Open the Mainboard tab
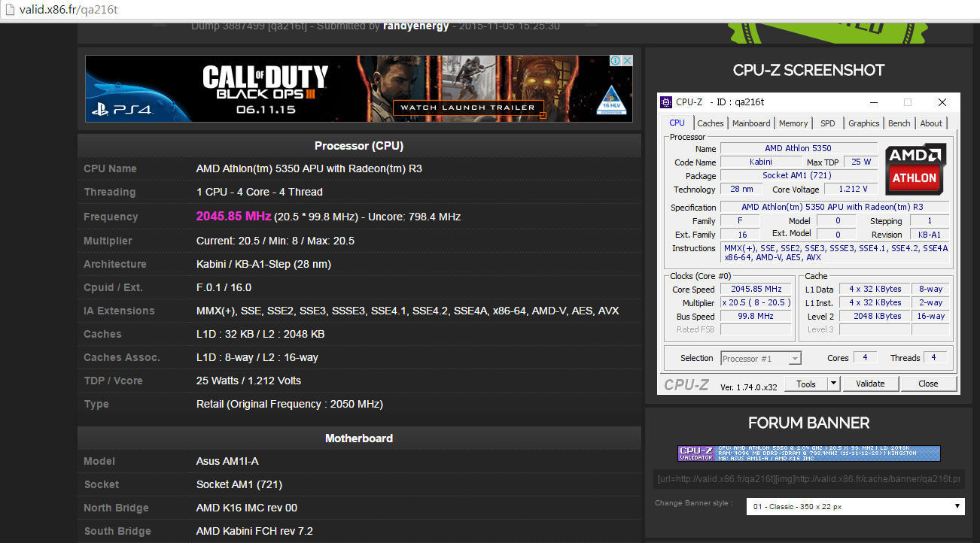The height and width of the screenshot is (543, 980). [x=751, y=123]
